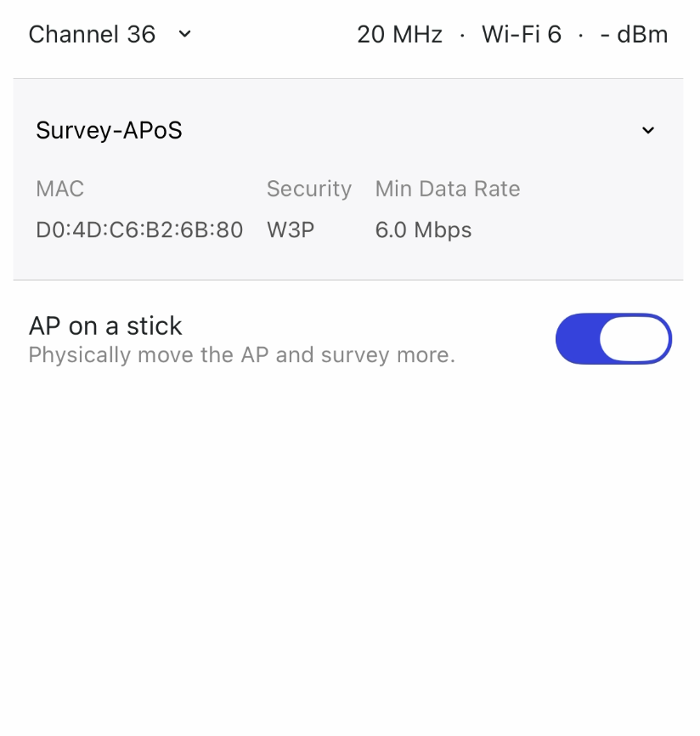Click the blue track of the toggle
This screenshot has width=700, height=736.
tap(577, 338)
